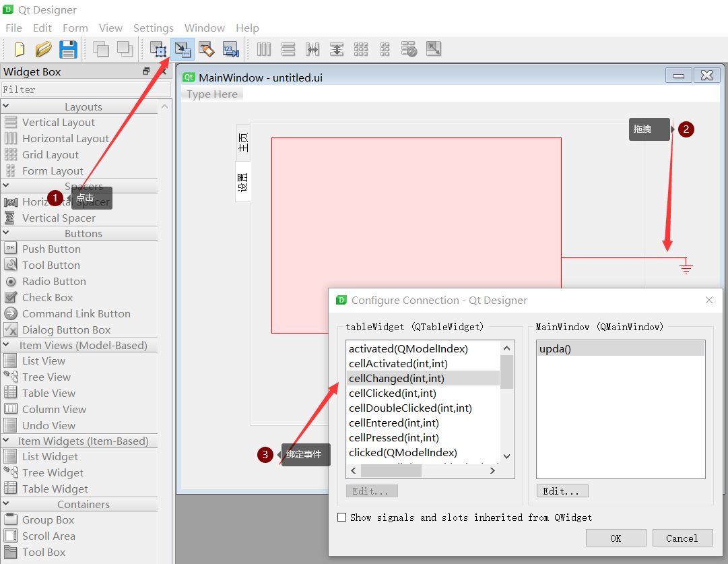Collapse the Buttons category
Image resolution: width=728 pixels, height=564 pixels.
click(6, 232)
